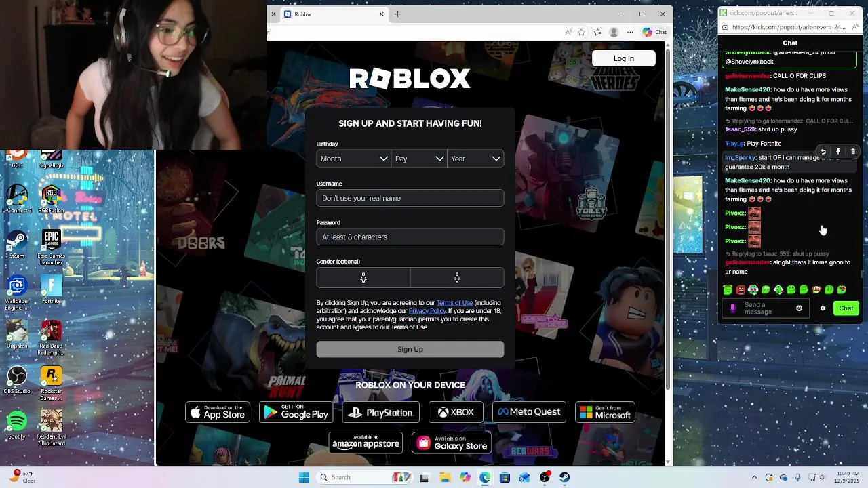868x488 pixels.
Task: Open the Windows Start menu
Action: point(304,477)
